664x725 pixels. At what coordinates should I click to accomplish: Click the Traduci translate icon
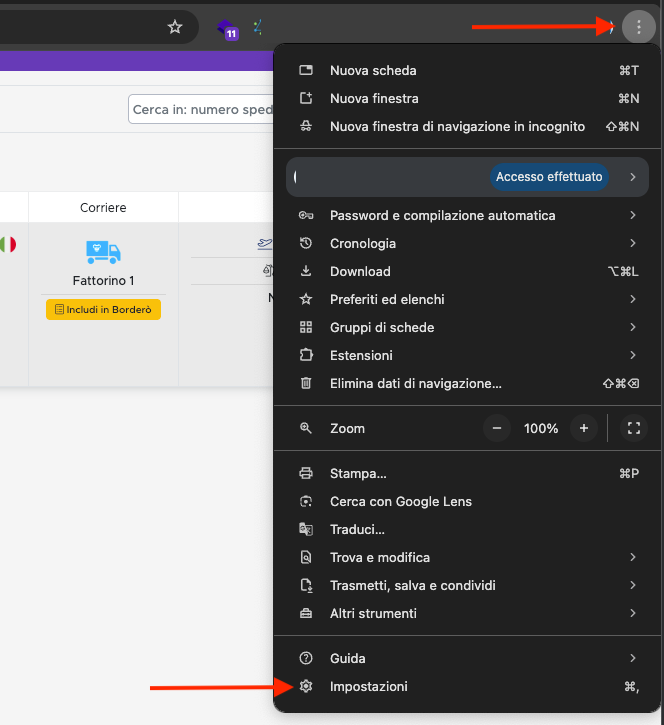pos(306,529)
